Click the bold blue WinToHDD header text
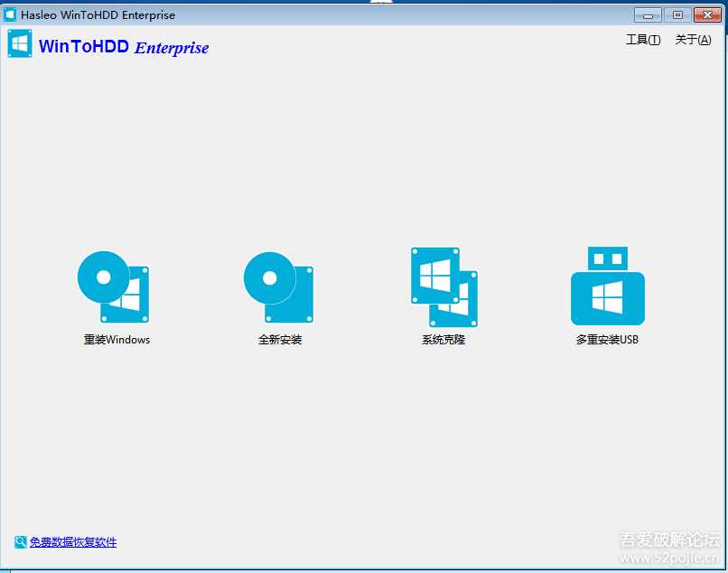This screenshot has height=573, width=728. (84, 47)
